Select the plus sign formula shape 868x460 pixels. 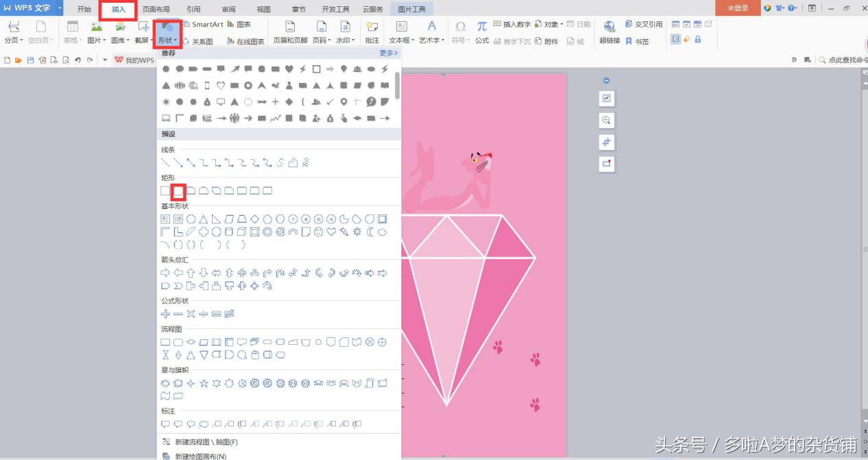pos(165,314)
